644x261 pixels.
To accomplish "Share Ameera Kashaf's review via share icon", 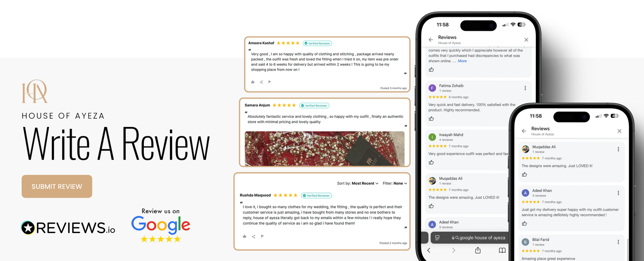I will pos(261,82).
